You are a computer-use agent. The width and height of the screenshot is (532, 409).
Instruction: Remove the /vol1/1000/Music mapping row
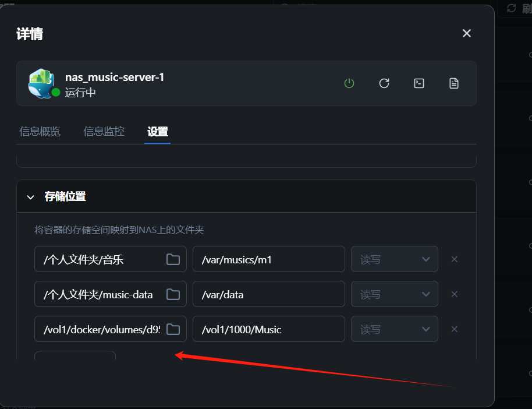tap(455, 329)
